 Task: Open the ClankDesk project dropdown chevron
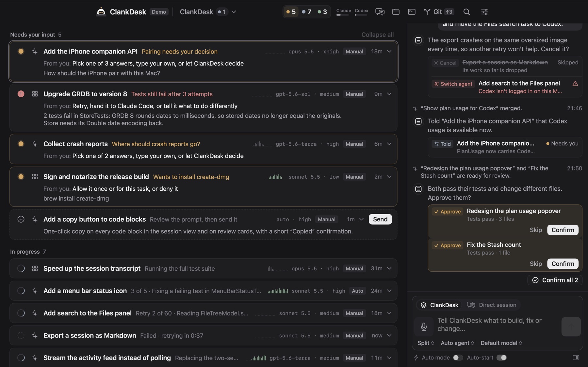pyautogui.click(x=234, y=12)
